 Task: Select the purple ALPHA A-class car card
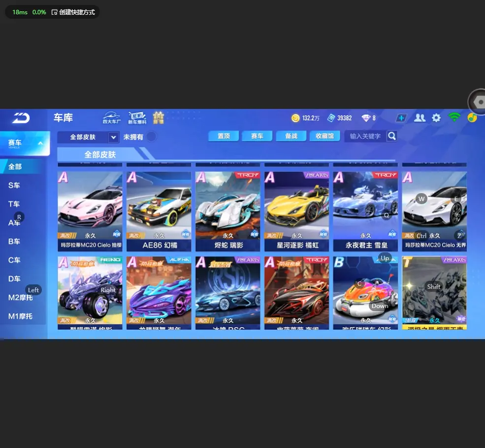pyautogui.click(x=159, y=293)
